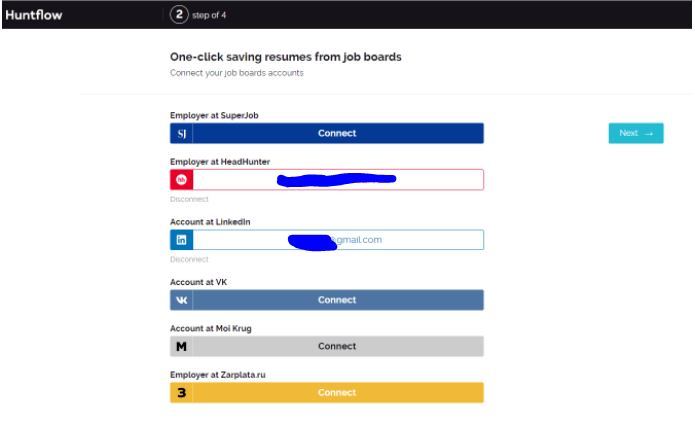
Task: Click the 'Account at Moi Krug' label
Action: [211, 328]
